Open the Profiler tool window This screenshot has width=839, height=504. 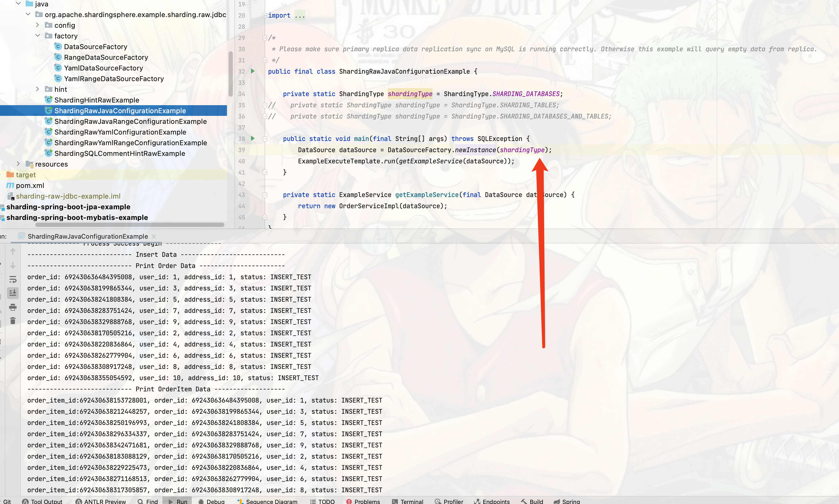(449, 501)
